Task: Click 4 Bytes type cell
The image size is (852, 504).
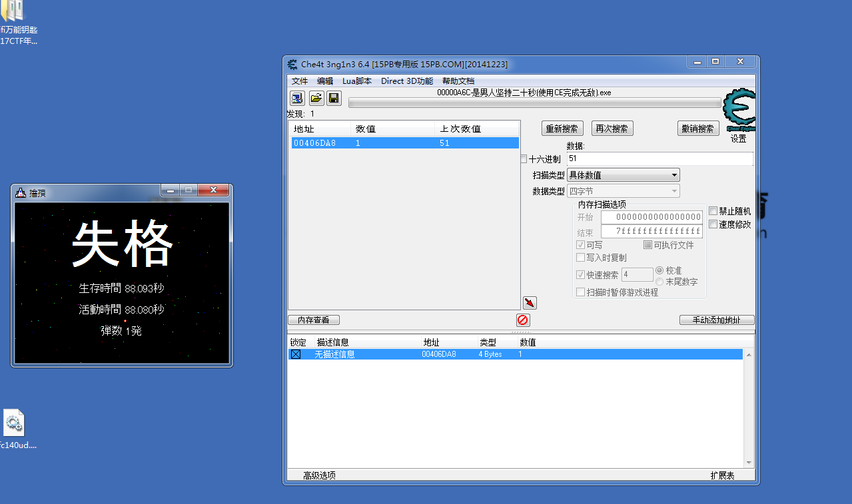Action: [x=490, y=354]
